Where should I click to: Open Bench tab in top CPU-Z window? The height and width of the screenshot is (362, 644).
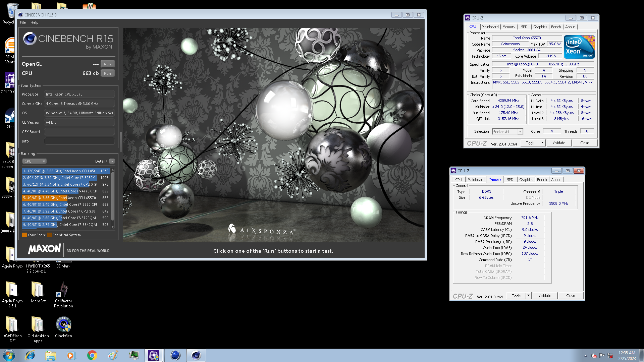(556, 27)
